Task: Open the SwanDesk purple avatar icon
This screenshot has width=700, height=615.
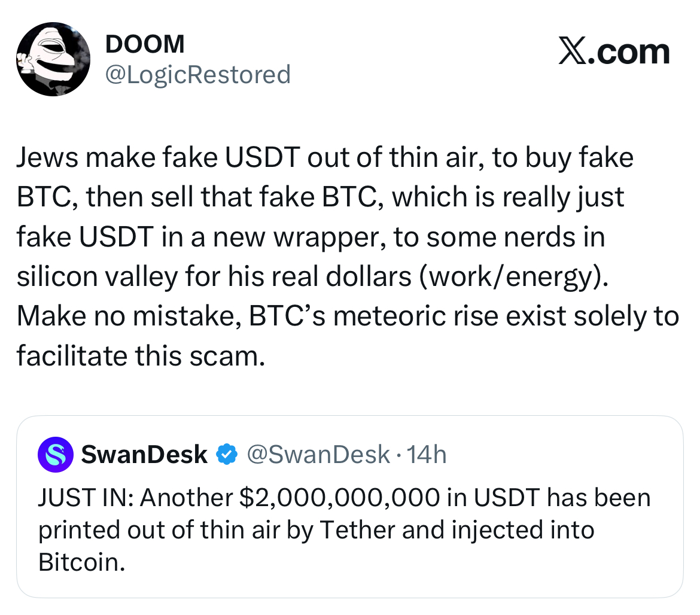Action: coord(56,454)
